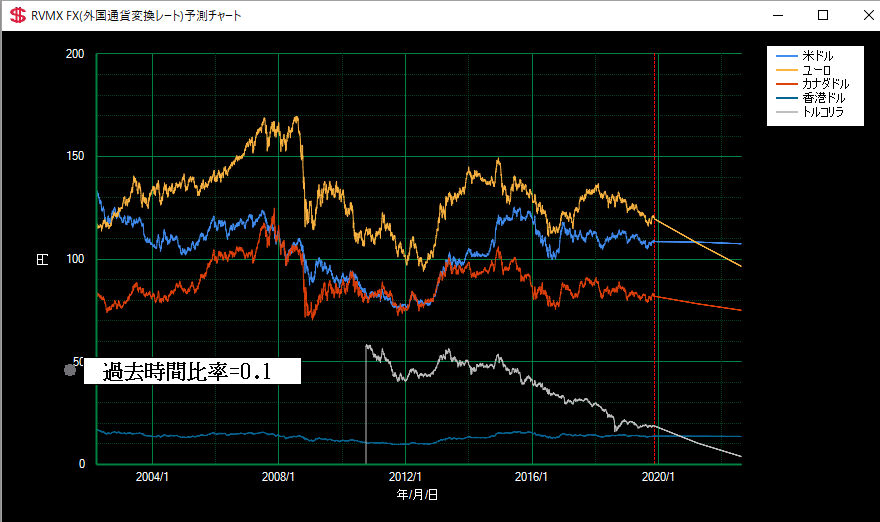Select the ユーロ legend entry
880x522 pixels.
tap(817, 70)
